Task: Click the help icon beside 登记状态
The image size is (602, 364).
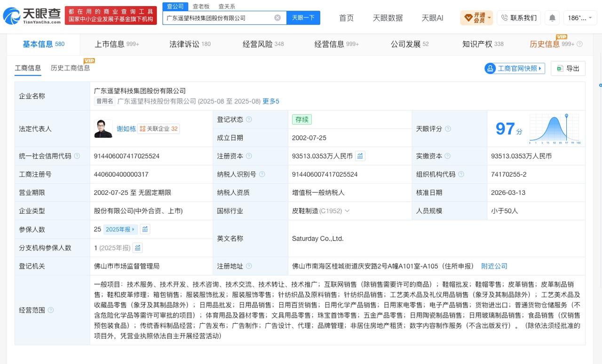Action: tap(249, 119)
